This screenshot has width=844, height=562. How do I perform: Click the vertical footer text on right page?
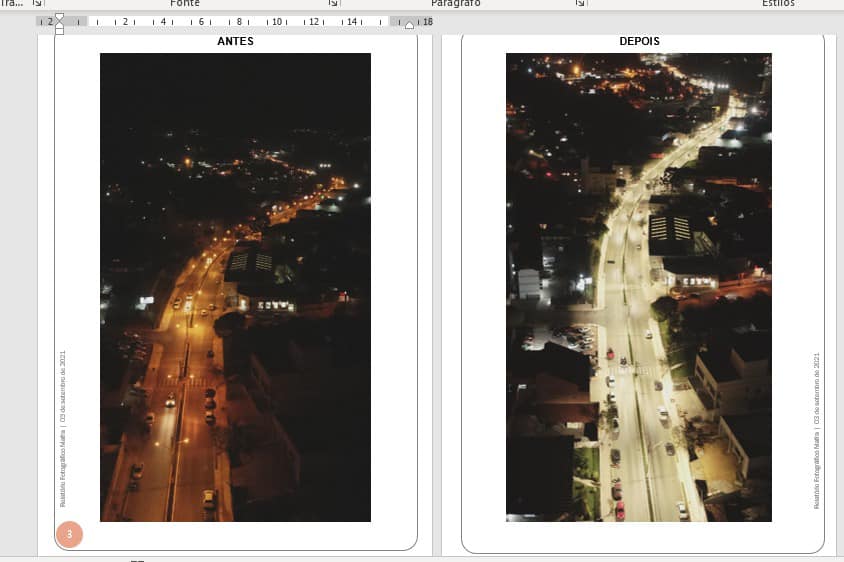click(816, 430)
